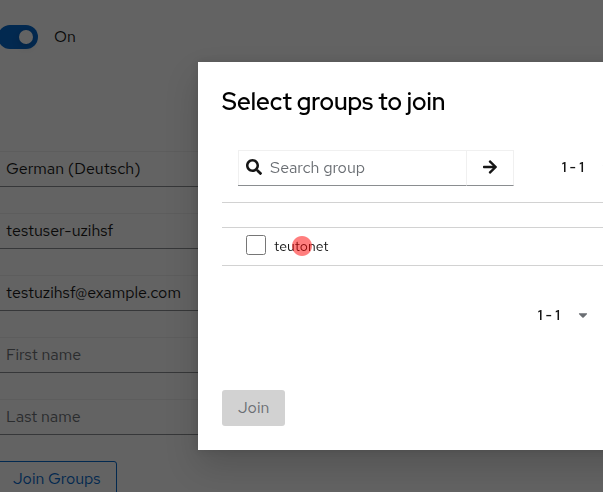Click the On label beside the switch

click(65, 37)
